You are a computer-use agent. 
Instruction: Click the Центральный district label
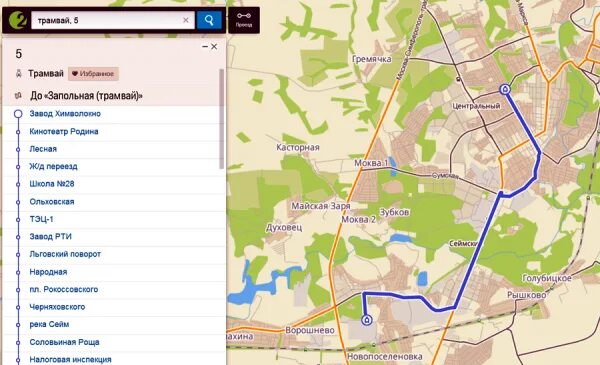pyautogui.click(x=476, y=106)
